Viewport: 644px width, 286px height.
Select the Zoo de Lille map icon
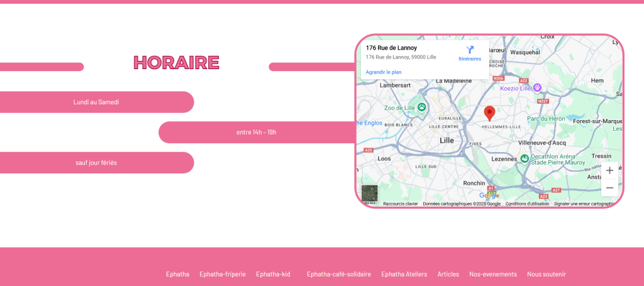(421, 107)
